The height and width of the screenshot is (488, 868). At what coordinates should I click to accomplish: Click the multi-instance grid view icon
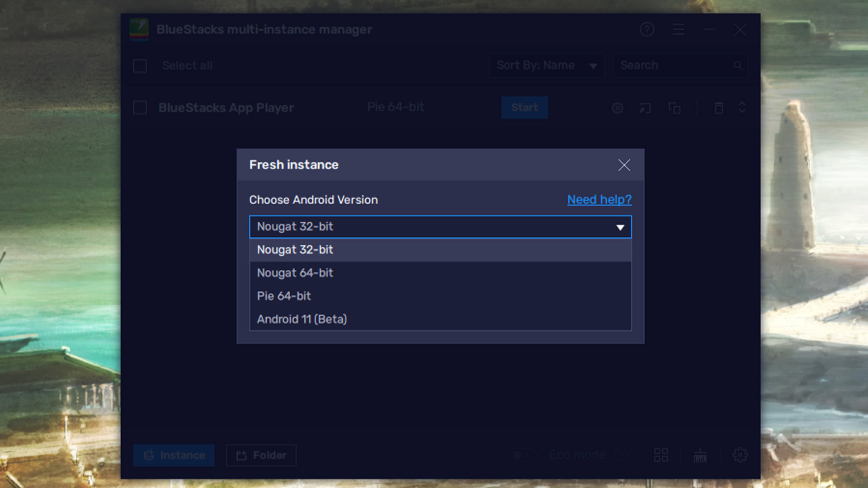point(660,455)
